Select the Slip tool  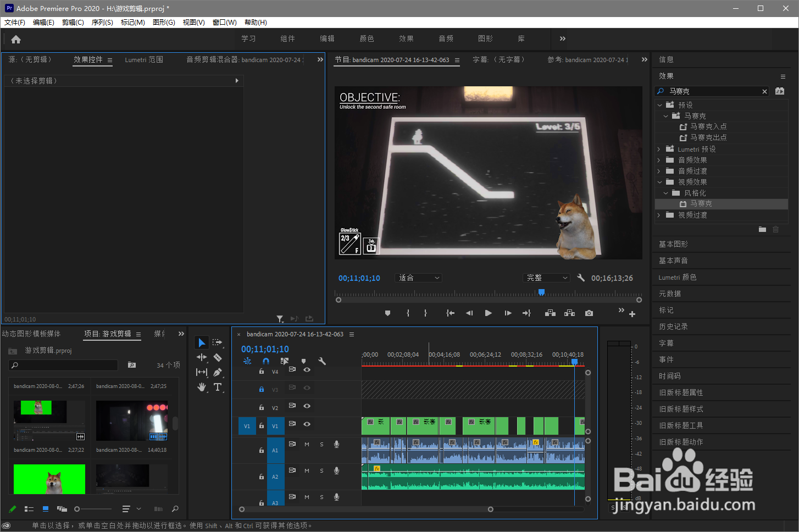(202, 372)
